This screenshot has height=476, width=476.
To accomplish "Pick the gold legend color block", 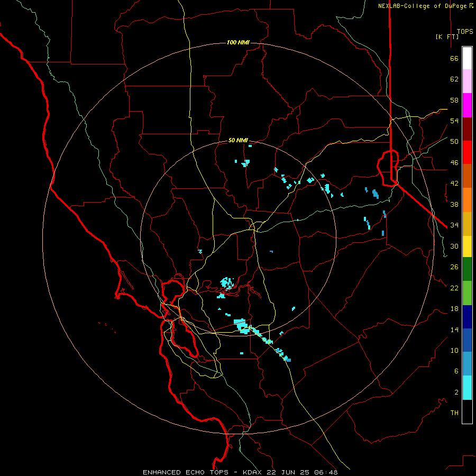I will pos(467,224).
